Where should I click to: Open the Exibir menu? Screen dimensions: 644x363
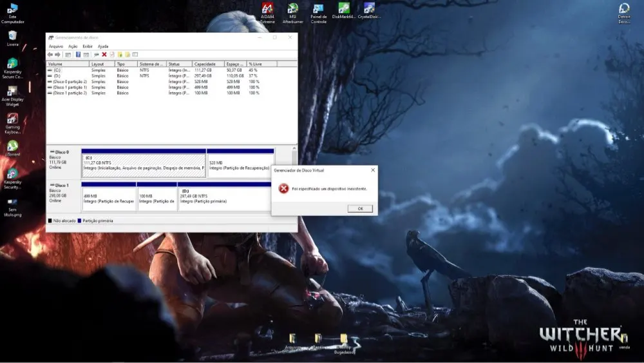tap(88, 46)
